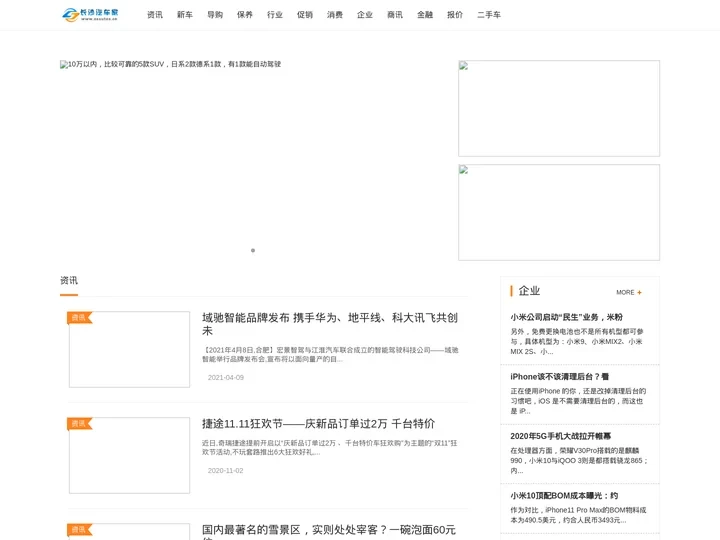The image size is (720, 540).
Task: Click the orange plus icon beside MORE
Action: click(639, 292)
